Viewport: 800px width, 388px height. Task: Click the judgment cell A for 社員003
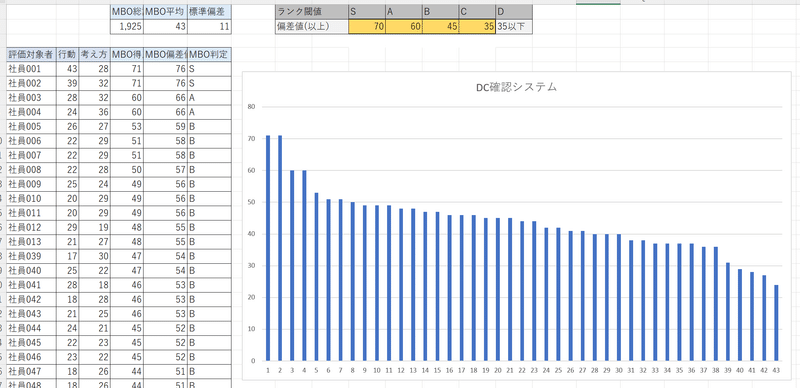pyautogui.click(x=209, y=98)
